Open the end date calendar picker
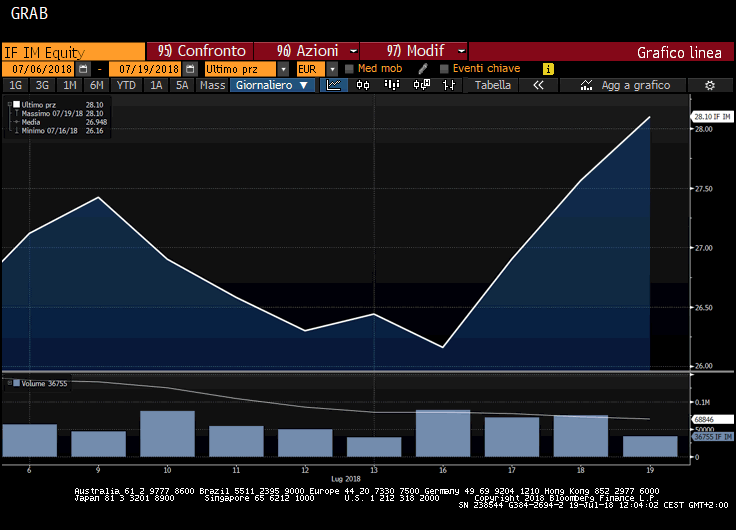 189,69
